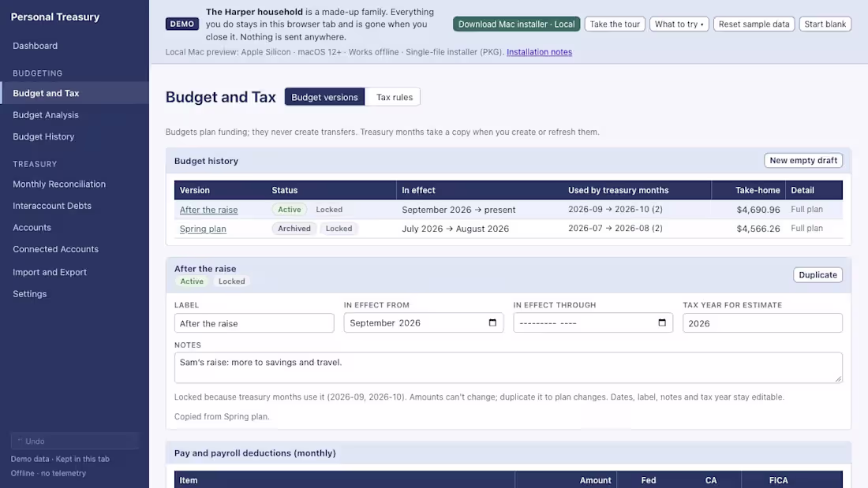Click the Active status badge in table
This screenshot has width=868, height=488.
[x=289, y=210]
